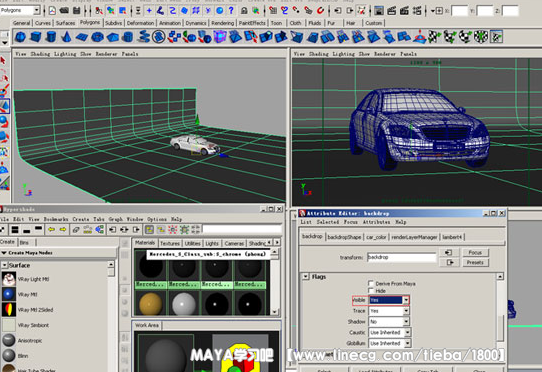Click the transform name field showing backdrop
Viewport: 542px width, 372px height.
click(402, 257)
